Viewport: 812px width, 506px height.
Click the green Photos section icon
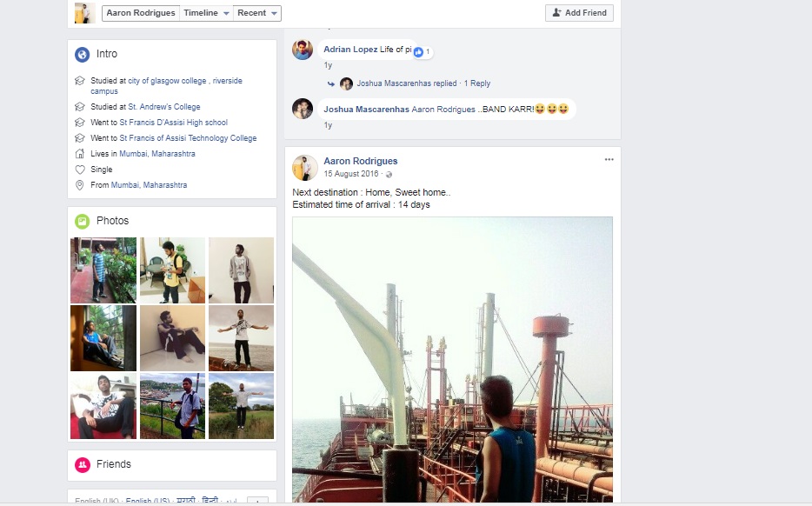coord(83,221)
